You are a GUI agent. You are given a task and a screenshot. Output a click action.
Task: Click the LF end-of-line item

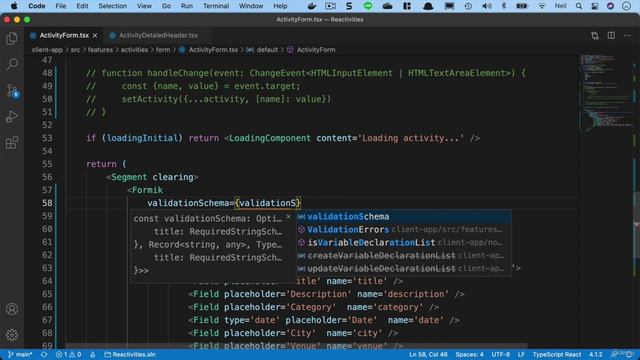click(521, 354)
